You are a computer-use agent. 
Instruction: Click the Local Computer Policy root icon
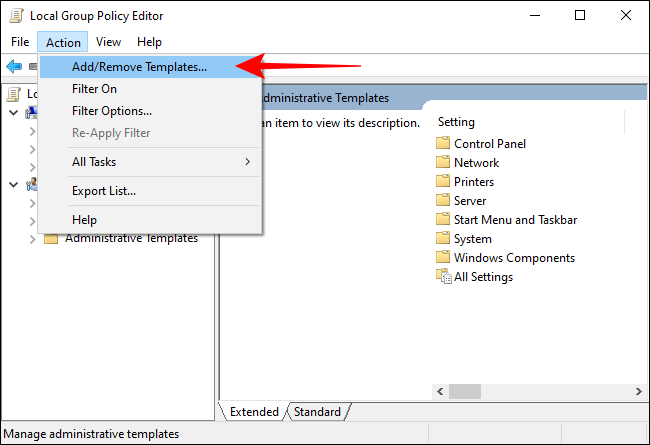pos(14,94)
